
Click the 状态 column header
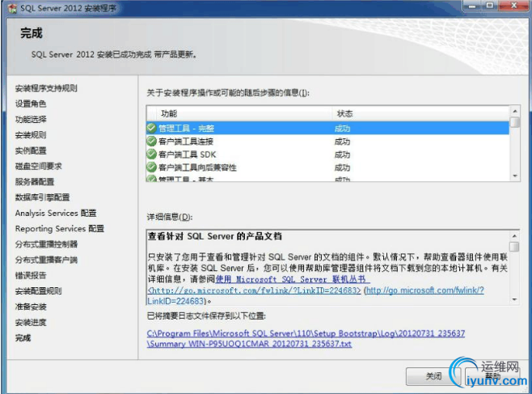pyautogui.click(x=420, y=113)
